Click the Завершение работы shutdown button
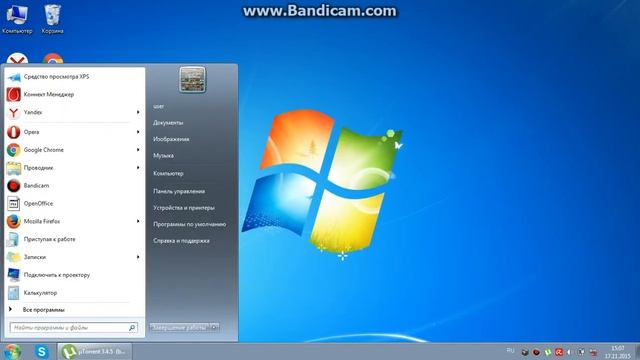 pyautogui.click(x=180, y=327)
